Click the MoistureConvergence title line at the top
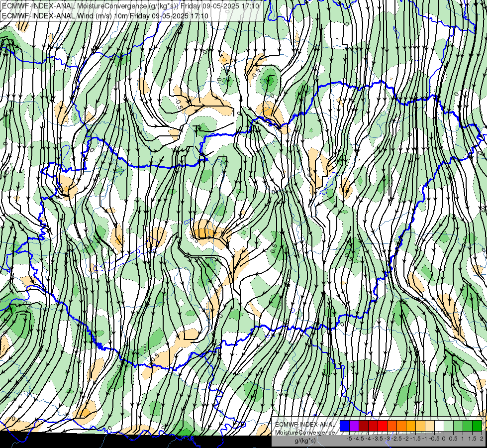The width and height of the screenshot is (487, 448). pyautogui.click(x=130, y=6)
